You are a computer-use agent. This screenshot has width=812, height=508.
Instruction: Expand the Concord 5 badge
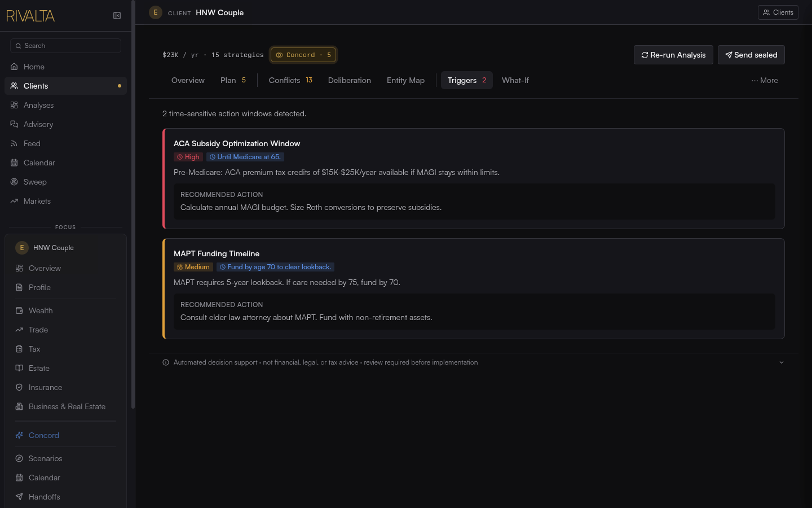coord(303,55)
